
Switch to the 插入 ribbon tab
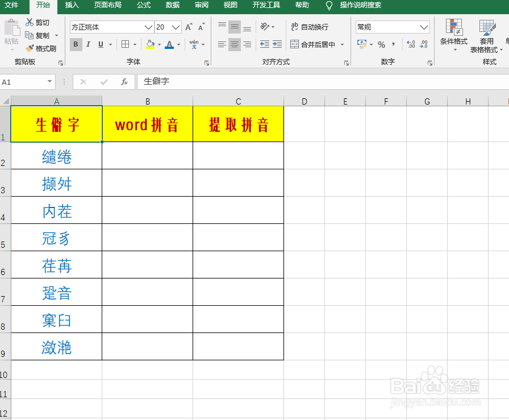(73, 6)
